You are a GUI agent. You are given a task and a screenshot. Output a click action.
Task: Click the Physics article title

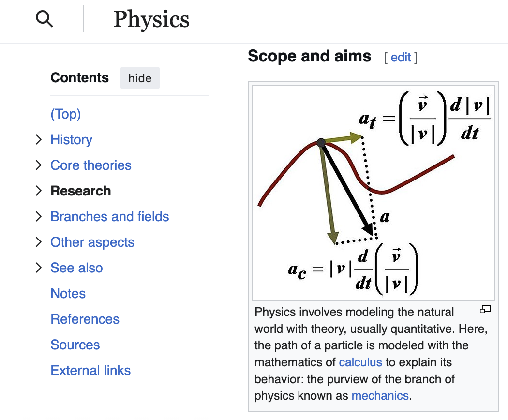(151, 19)
